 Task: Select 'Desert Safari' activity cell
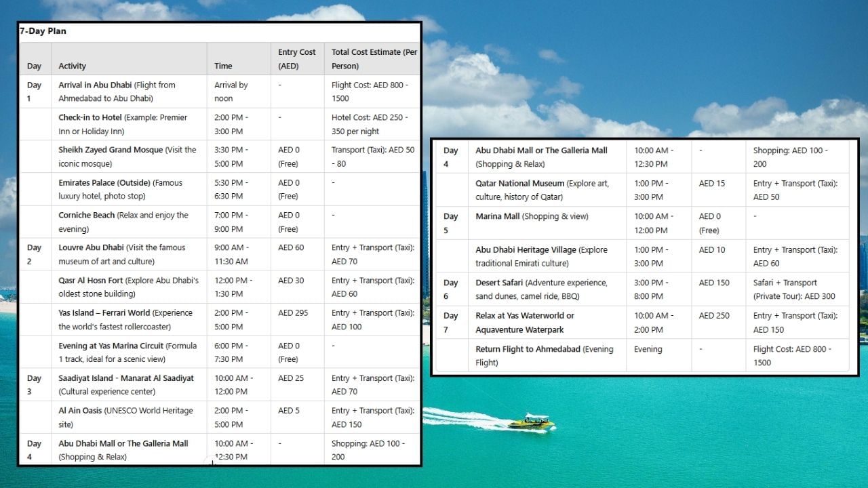(x=547, y=289)
